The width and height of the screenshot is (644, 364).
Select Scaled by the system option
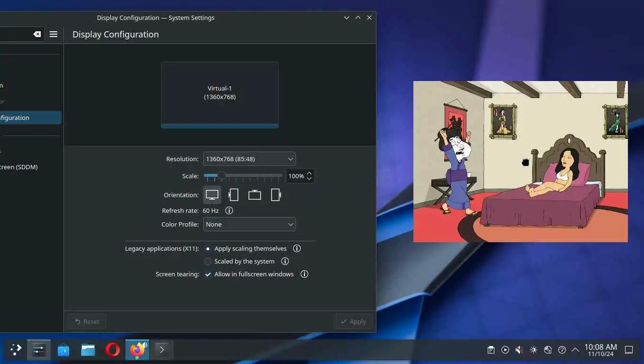[x=239, y=261]
